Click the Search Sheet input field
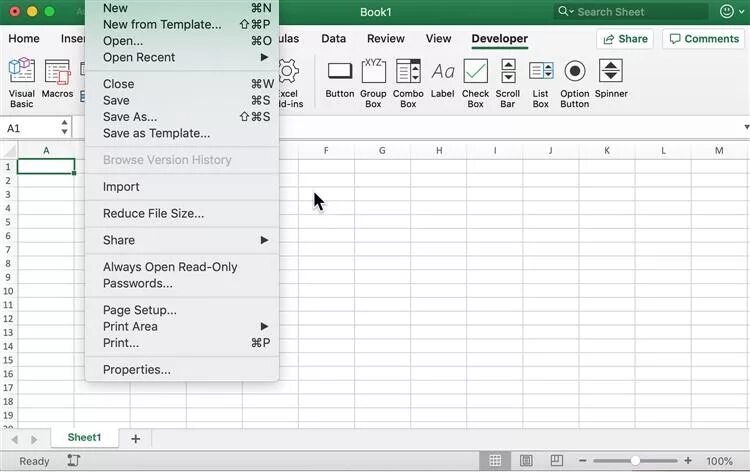 click(x=631, y=11)
